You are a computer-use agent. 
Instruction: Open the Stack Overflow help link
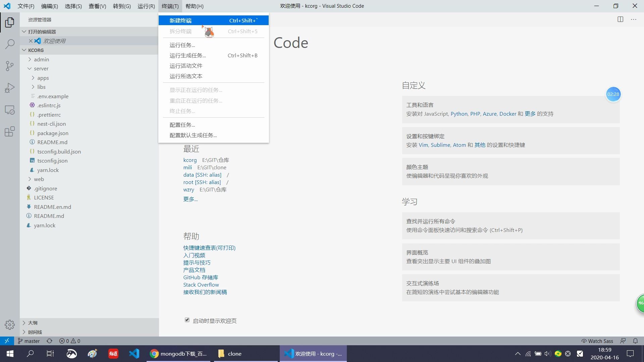tap(201, 285)
